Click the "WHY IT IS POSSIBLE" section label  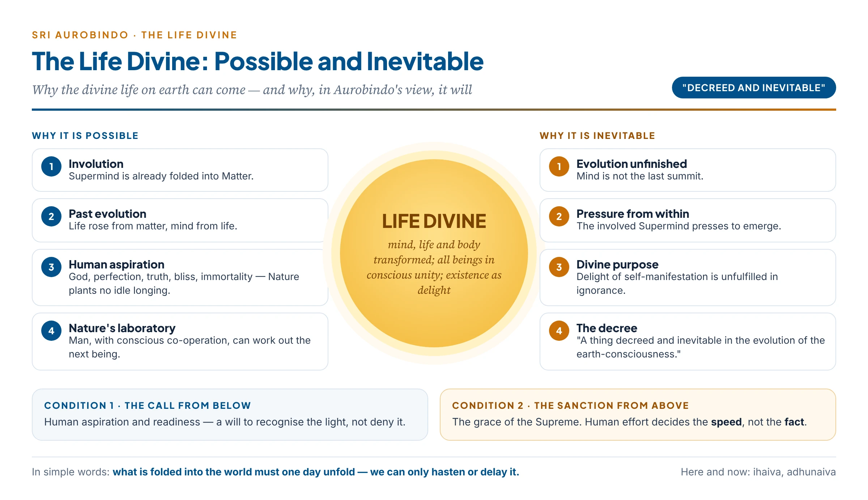coord(85,136)
